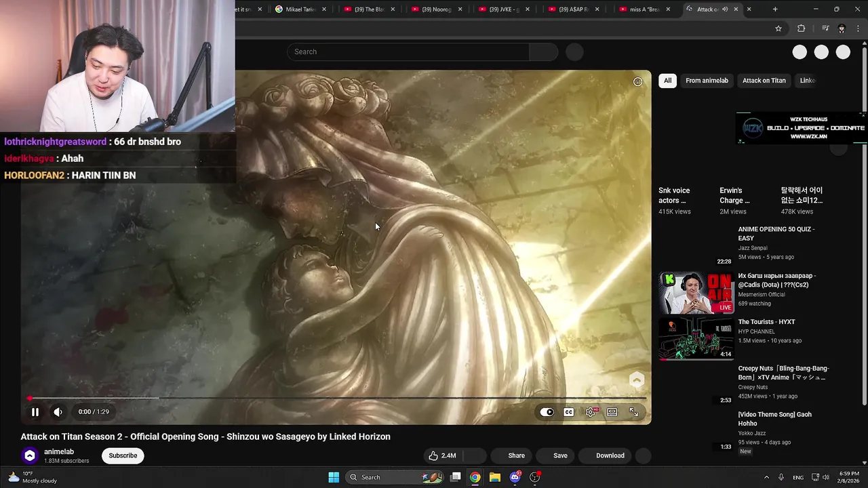
Task: Turn on closed captions (CC)
Action: coord(569,412)
